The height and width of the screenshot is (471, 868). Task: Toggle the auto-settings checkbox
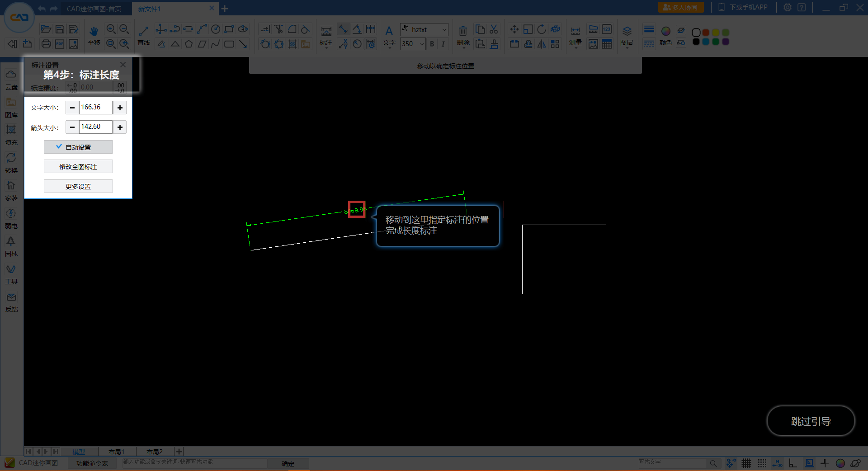[78, 147]
